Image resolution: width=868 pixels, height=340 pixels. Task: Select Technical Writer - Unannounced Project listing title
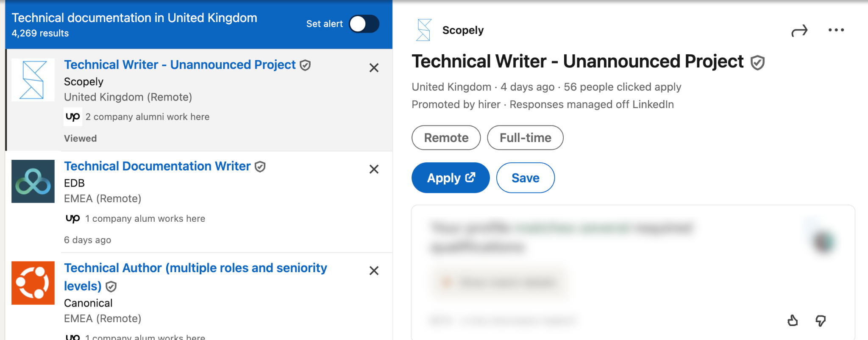tap(180, 64)
